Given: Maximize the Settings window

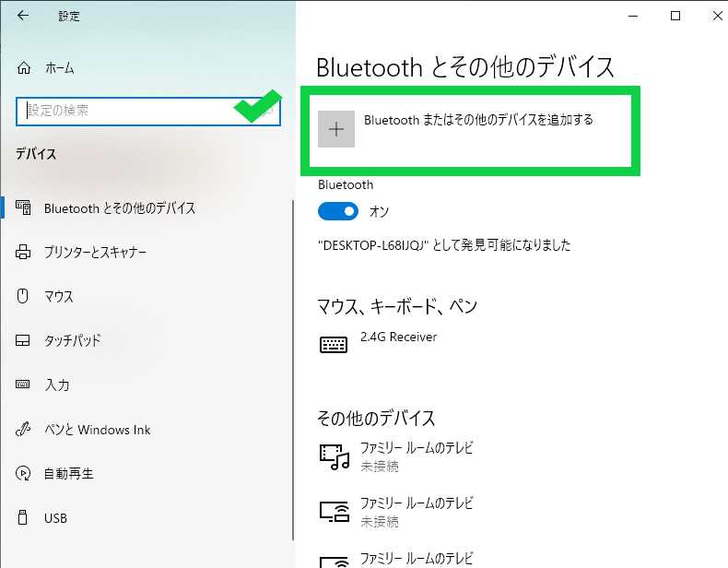Looking at the screenshot, I should click(x=675, y=16).
